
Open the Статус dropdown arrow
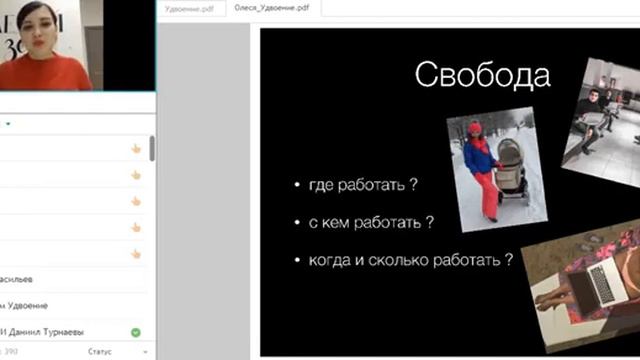pyautogui.click(x=145, y=352)
